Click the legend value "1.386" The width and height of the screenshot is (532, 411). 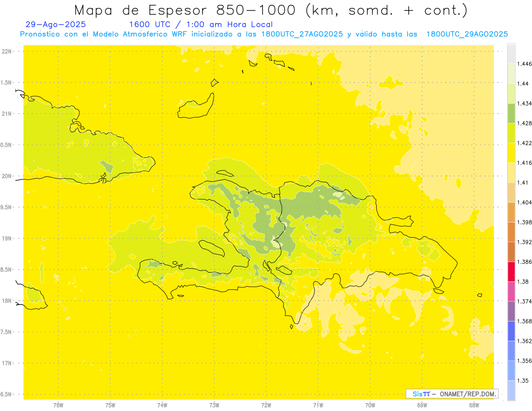pos(525,262)
